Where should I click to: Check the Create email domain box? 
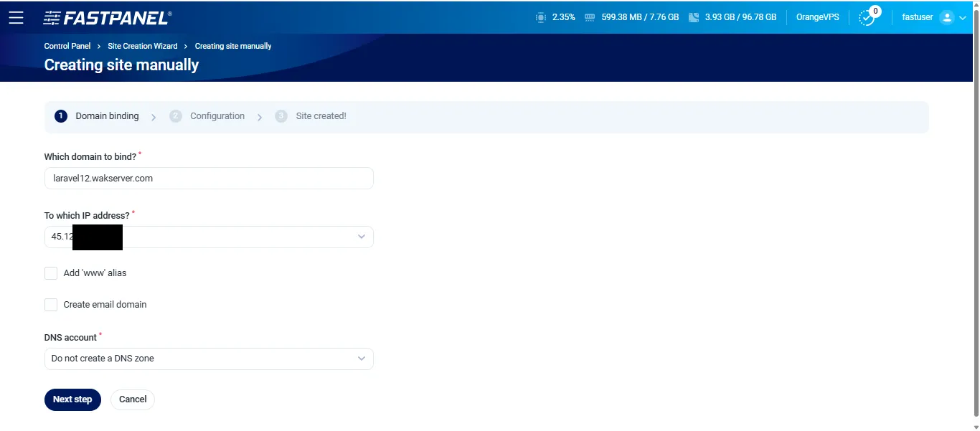pyautogui.click(x=51, y=305)
